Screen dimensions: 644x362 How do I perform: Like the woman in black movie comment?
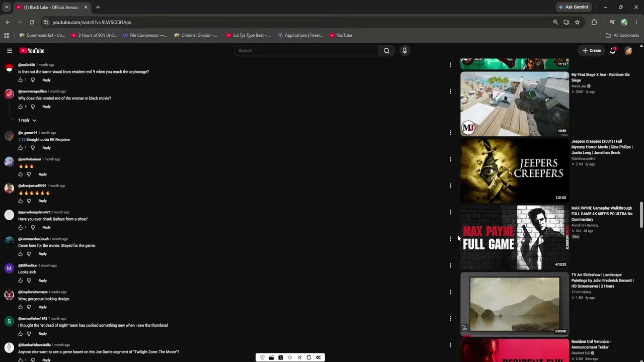point(21,107)
